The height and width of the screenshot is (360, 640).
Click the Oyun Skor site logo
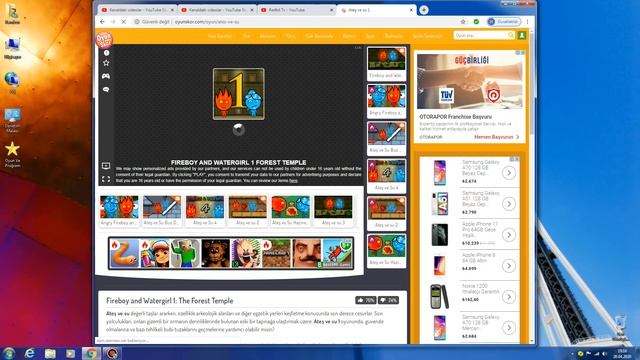(x=104, y=40)
